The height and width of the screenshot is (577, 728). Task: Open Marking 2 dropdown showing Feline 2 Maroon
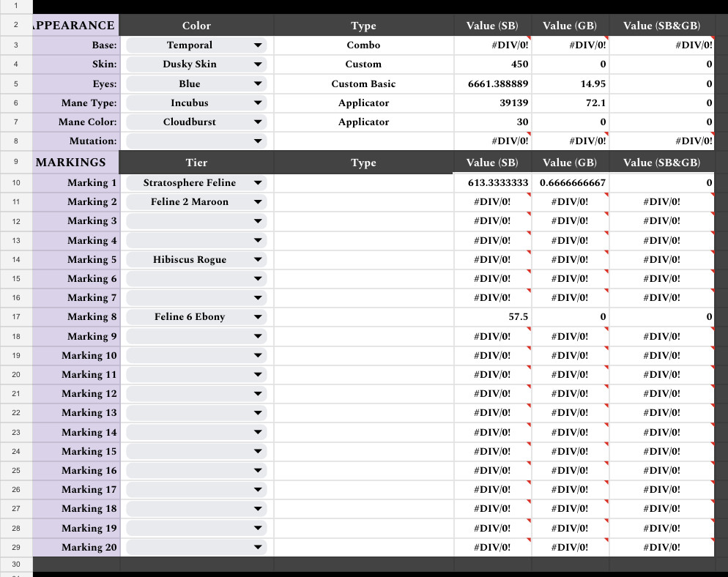pos(196,201)
